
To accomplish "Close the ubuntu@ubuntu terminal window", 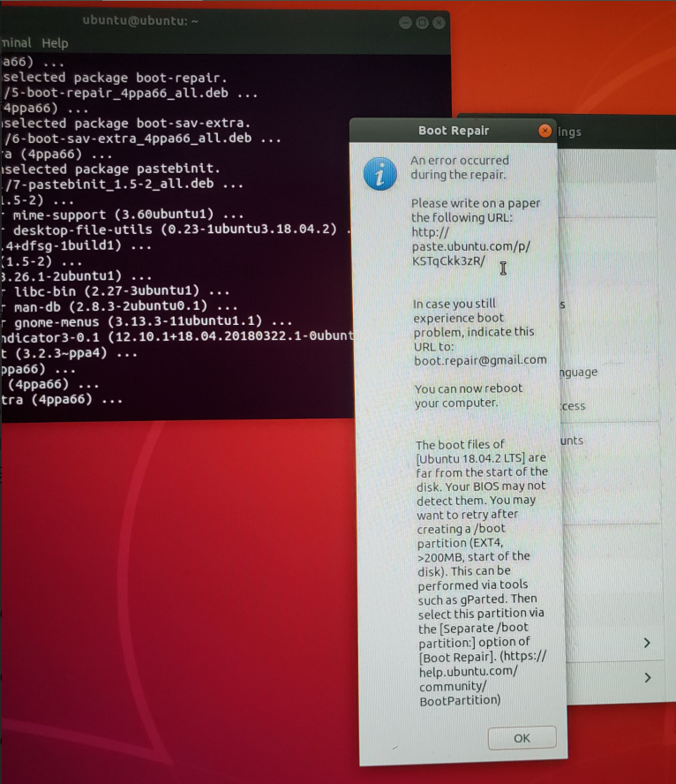I will 439,22.
